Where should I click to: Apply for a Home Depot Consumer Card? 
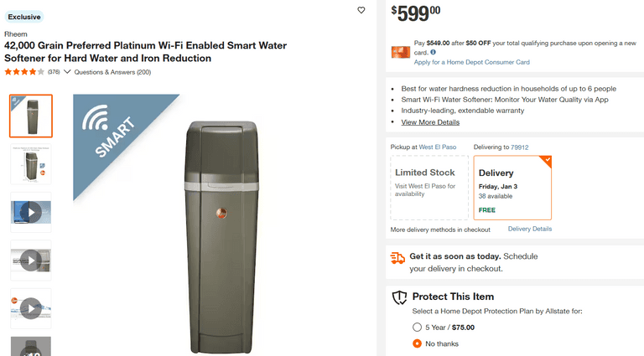(471, 62)
